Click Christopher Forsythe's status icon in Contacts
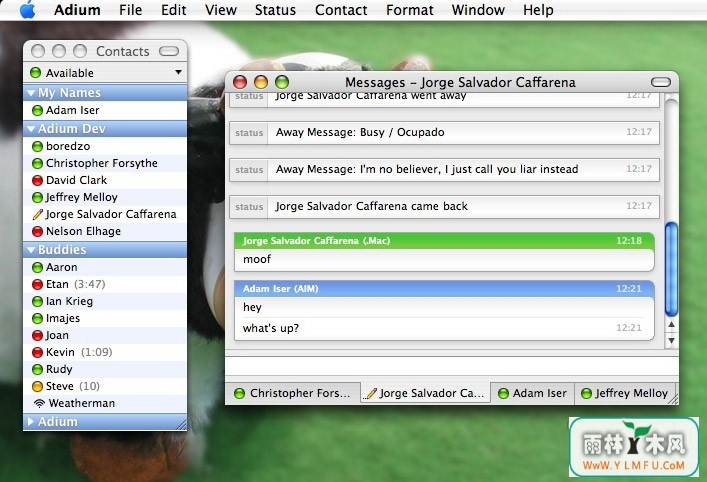This screenshot has width=707, height=482. (x=37, y=163)
